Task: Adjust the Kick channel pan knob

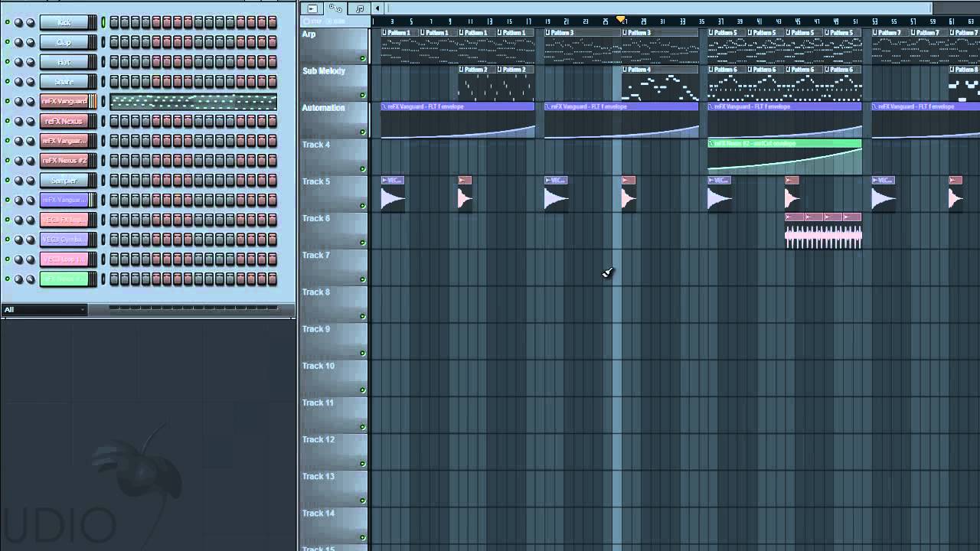Action: (x=18, y=22)
